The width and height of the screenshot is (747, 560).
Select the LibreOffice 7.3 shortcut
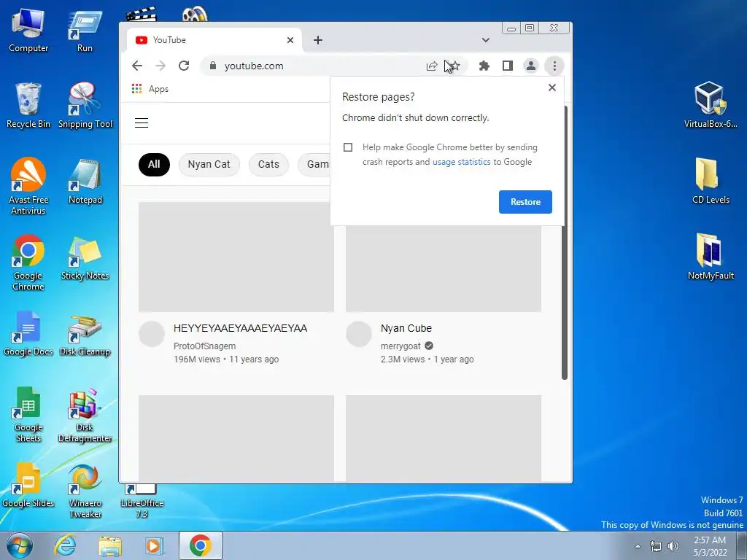click(x=142, y=502)
